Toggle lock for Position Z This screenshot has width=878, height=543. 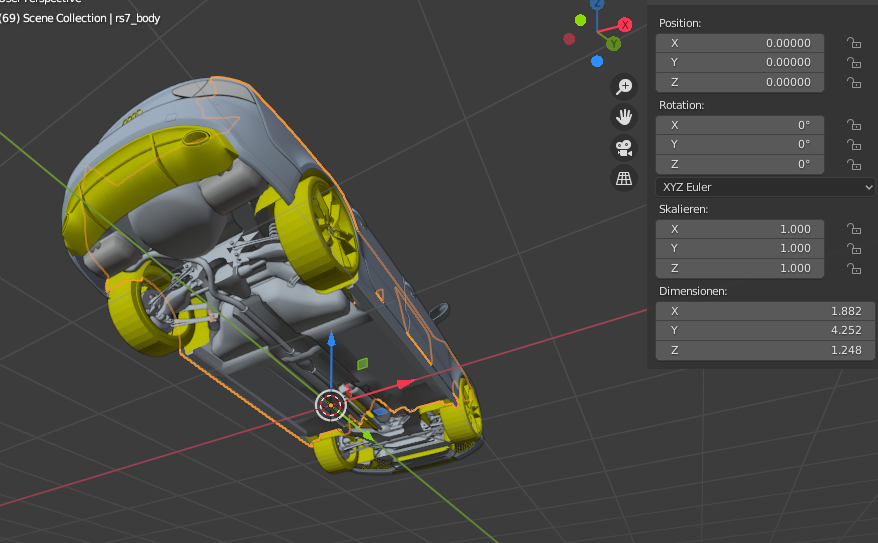(853, 83)
